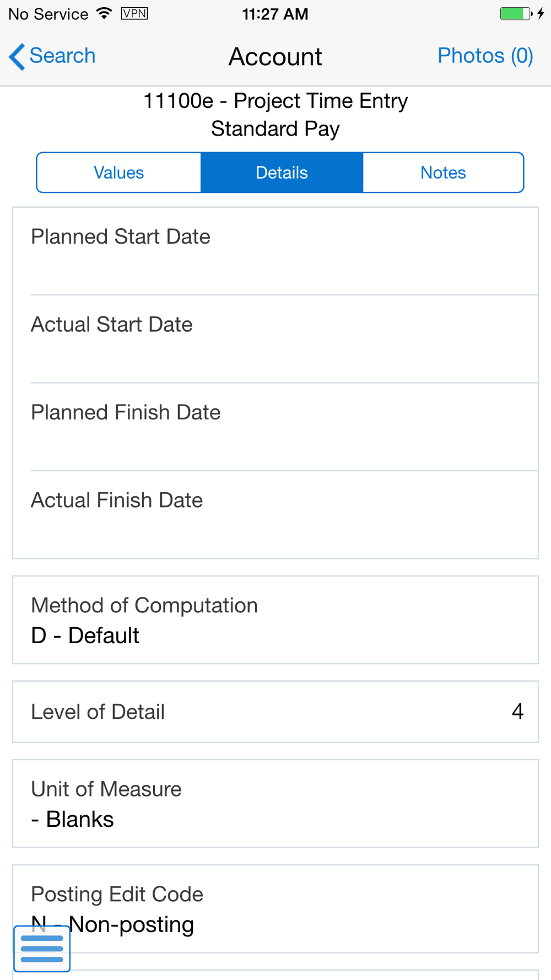
Task: Tap the battery status icon
Action: coord(522,13)
